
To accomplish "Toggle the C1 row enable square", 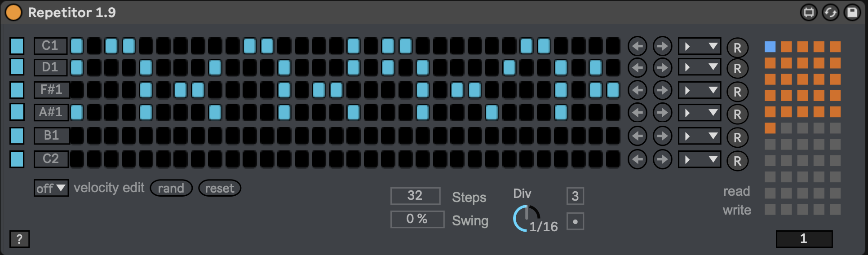I will [17, 46].
